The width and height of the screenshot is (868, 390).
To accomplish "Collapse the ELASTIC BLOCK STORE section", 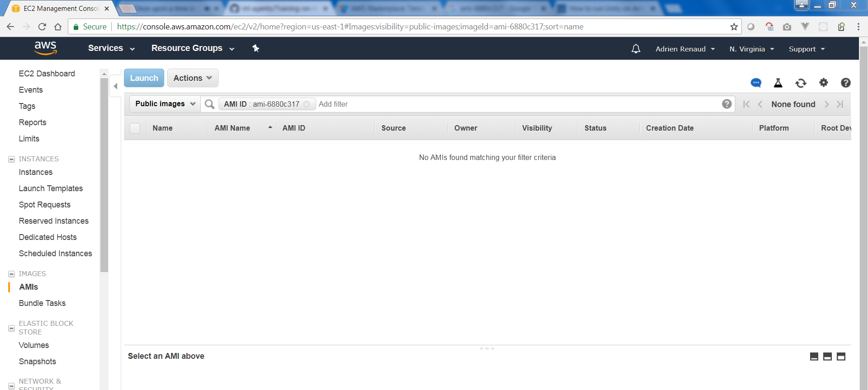I will tap(12, 328).
